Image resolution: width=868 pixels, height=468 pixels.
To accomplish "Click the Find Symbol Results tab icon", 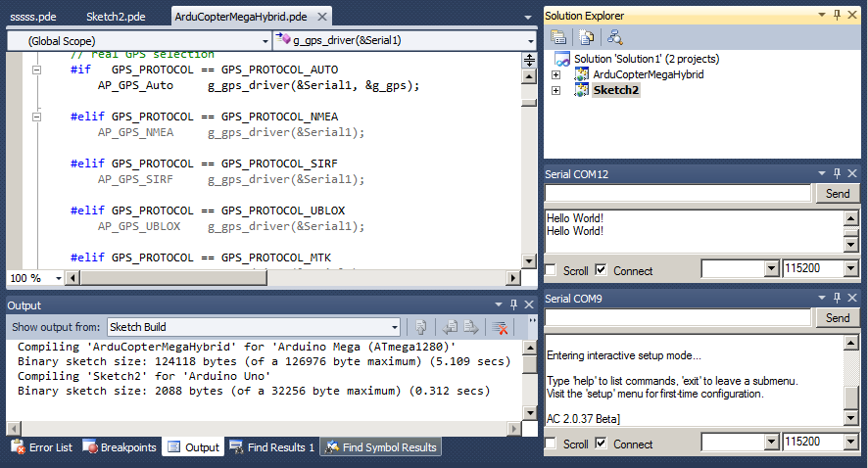I will 331,446.
